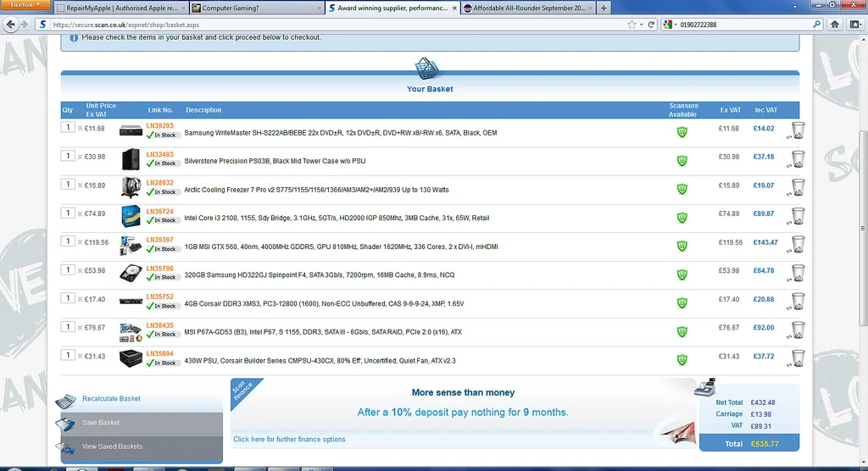868x471 pixels.
Task: Expand the search engine selector dropdown
Action: point(670,25)
